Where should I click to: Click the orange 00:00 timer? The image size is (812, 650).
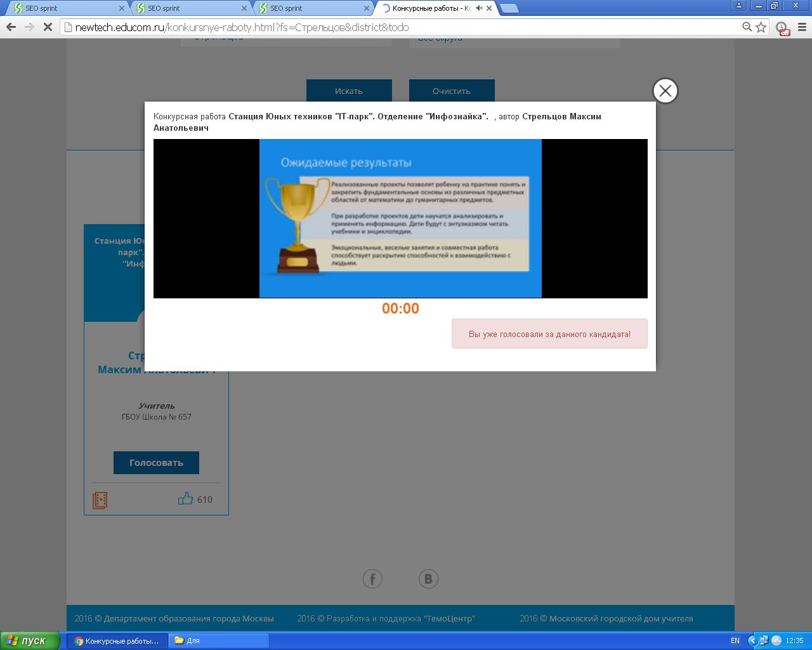coord(400,308)
